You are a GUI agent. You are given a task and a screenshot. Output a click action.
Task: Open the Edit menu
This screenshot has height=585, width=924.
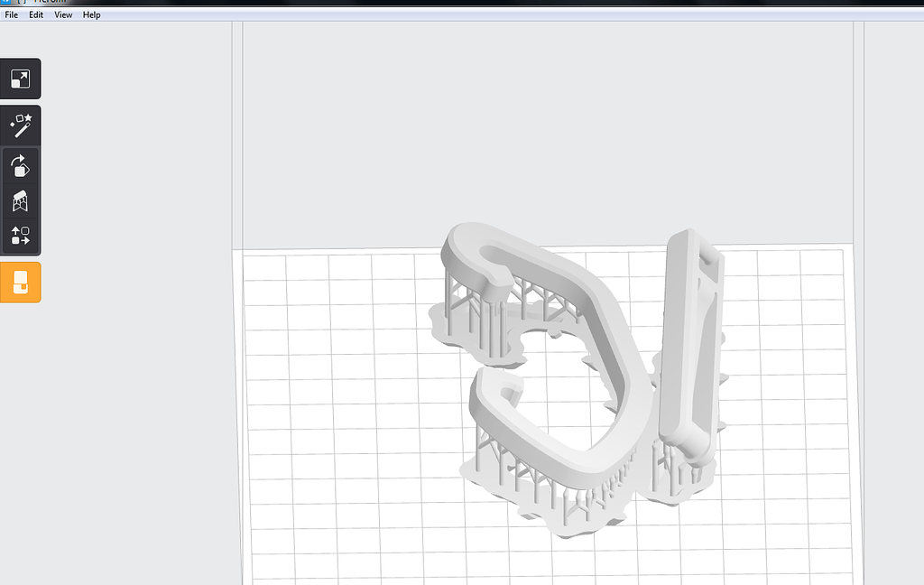coord(35,14)
